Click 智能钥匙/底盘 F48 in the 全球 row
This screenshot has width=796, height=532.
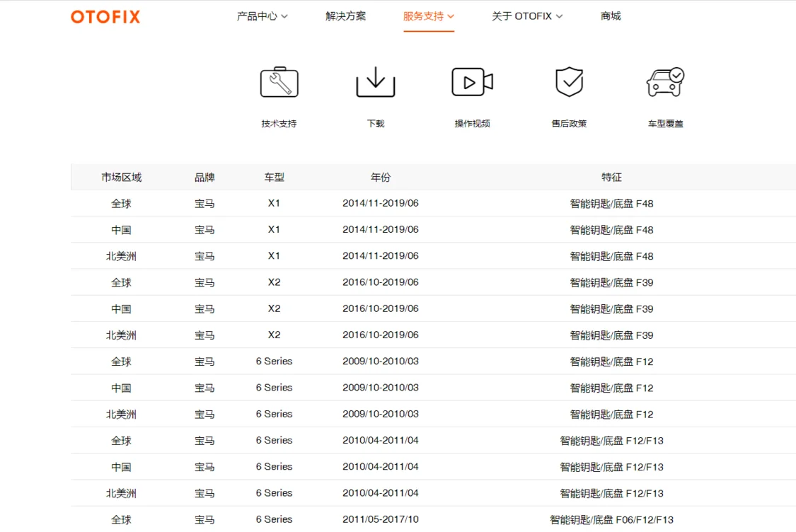click(x=612, y=204)
